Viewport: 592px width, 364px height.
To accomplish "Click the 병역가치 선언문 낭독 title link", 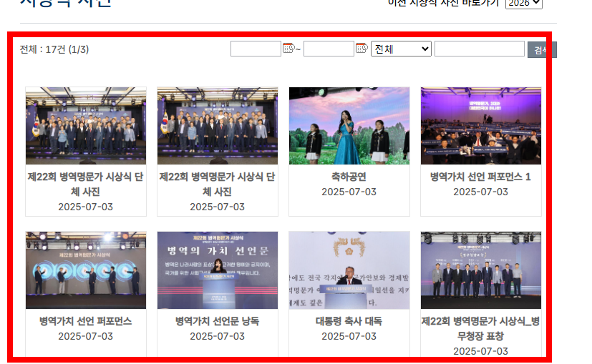I will [x=217, y=321].
